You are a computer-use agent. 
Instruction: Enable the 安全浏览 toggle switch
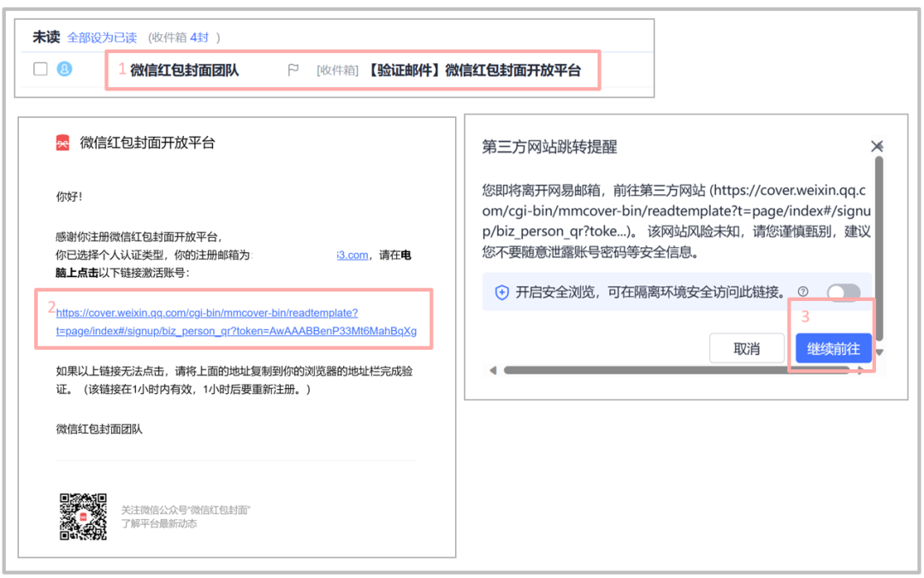(844, 292)
